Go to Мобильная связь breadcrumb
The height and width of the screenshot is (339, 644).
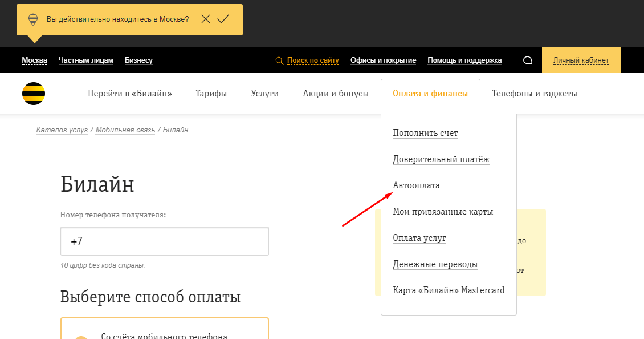[x=125, y=130]
